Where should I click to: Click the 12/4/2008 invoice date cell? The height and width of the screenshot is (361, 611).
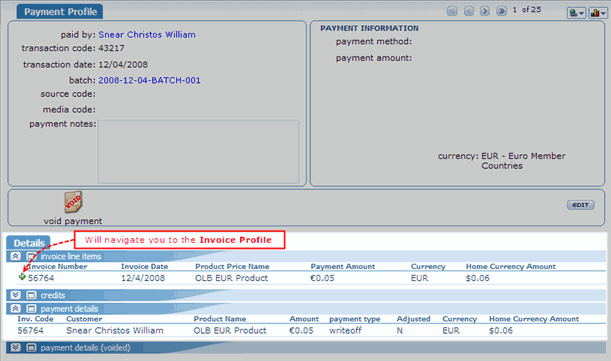143,278
